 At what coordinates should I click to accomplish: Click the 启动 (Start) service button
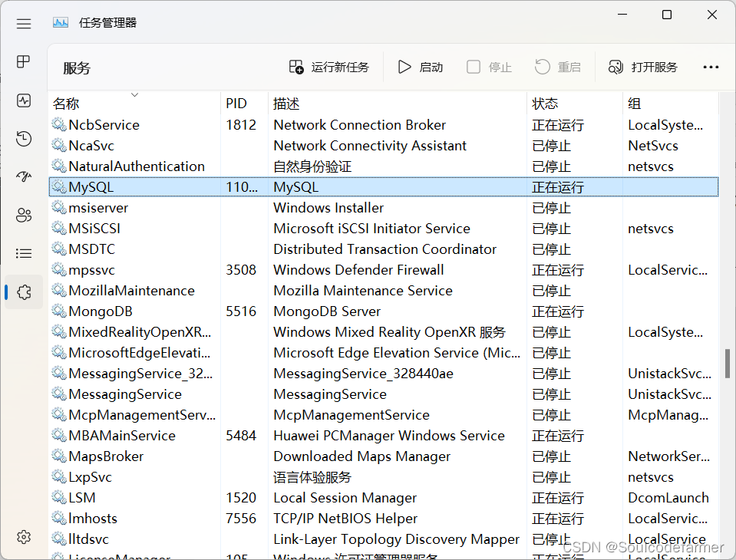pyautogui.click(x=420, y=67)
